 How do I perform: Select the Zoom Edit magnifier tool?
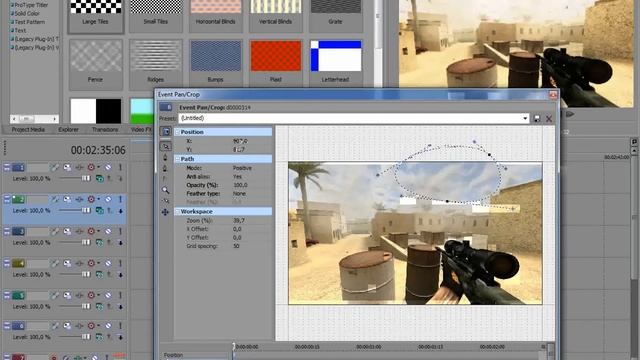[x=165, y=190]
